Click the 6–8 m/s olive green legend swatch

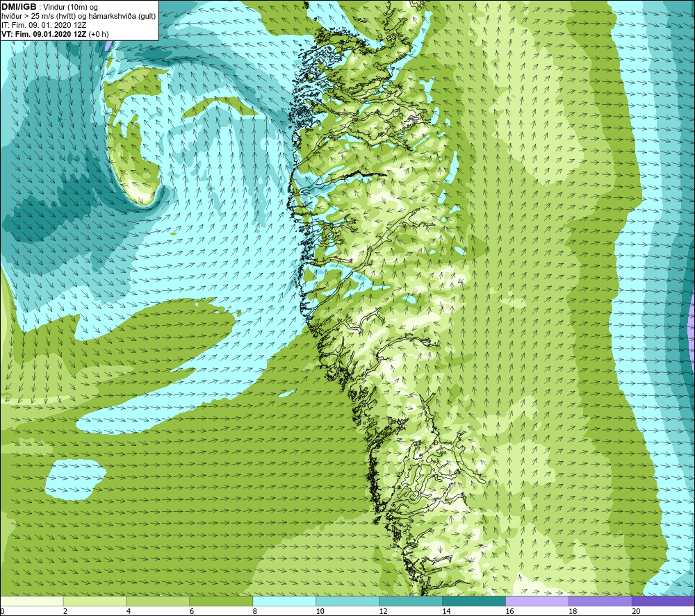pyautogui.click(x=221, y=601)
